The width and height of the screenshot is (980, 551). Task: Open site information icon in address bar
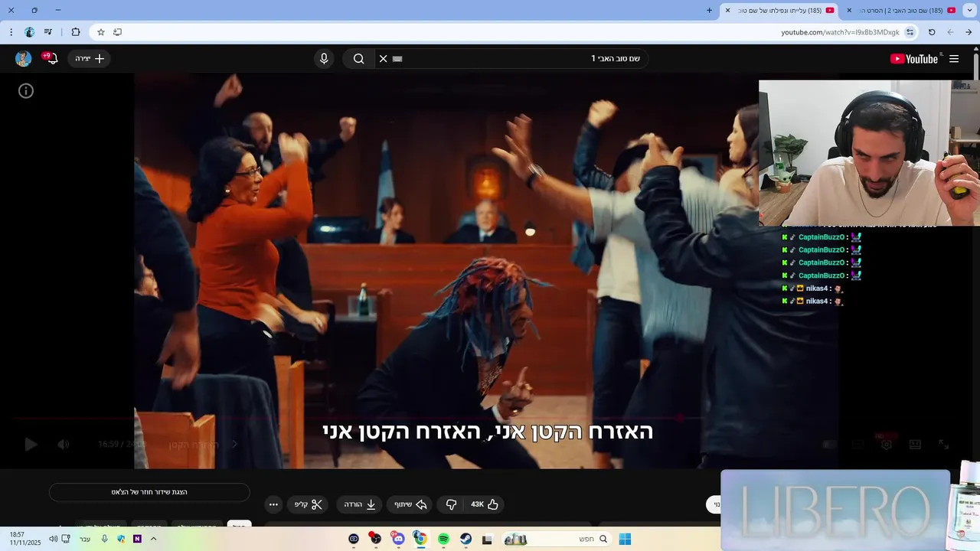[x=910, y=32]
